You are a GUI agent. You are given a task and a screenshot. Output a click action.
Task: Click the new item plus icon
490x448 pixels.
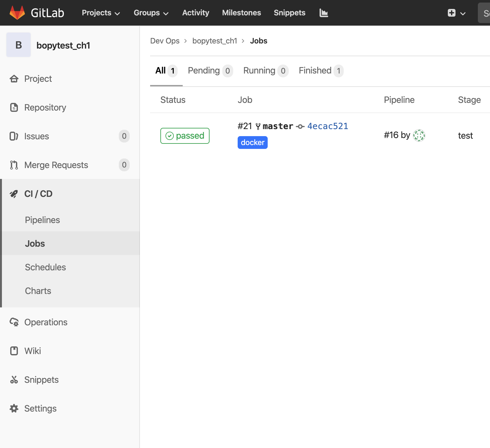pyautogui.click(x=451, y=13)
